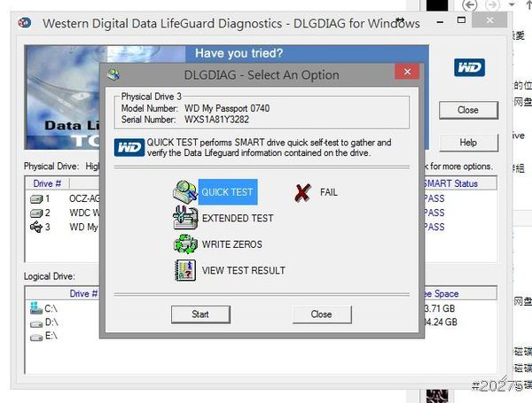Click the WRITE ZEROS recycle icon
Image resolution: width=532 pixels, height=403 pixels.
pyautogui.click(x=185, y=244)
